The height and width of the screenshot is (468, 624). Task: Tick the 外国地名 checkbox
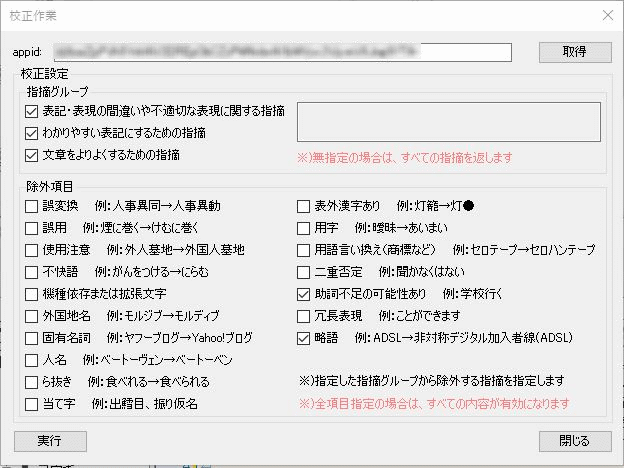point(31,316)
